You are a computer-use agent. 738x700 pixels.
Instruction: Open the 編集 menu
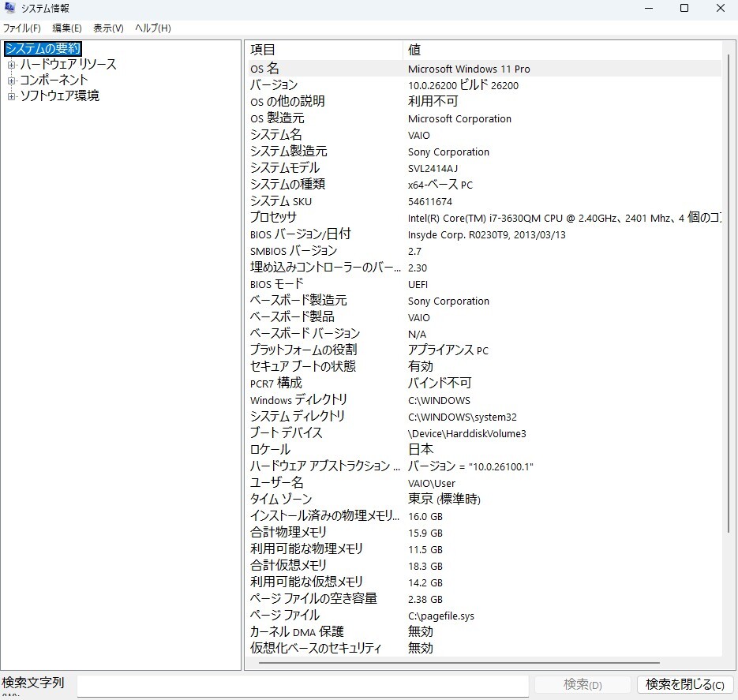pyautogui.click(x=65, y=28)
